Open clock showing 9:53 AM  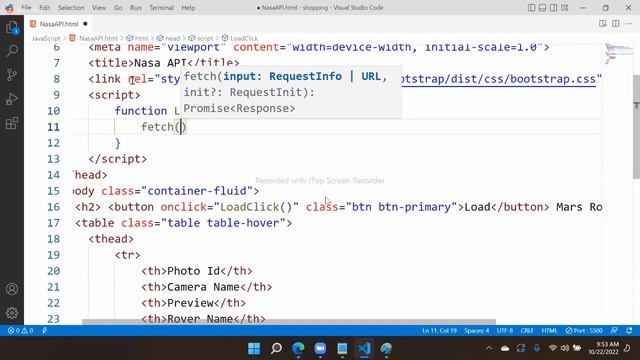point(603,348)
